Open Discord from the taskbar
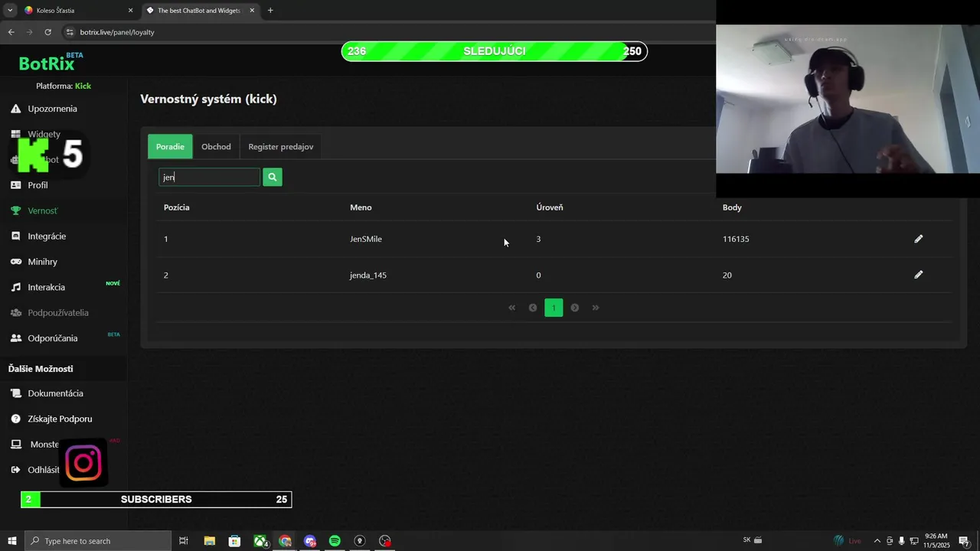The width and height of the screenshot is (980, 551). pyautogui.click(x=310, y=541)
